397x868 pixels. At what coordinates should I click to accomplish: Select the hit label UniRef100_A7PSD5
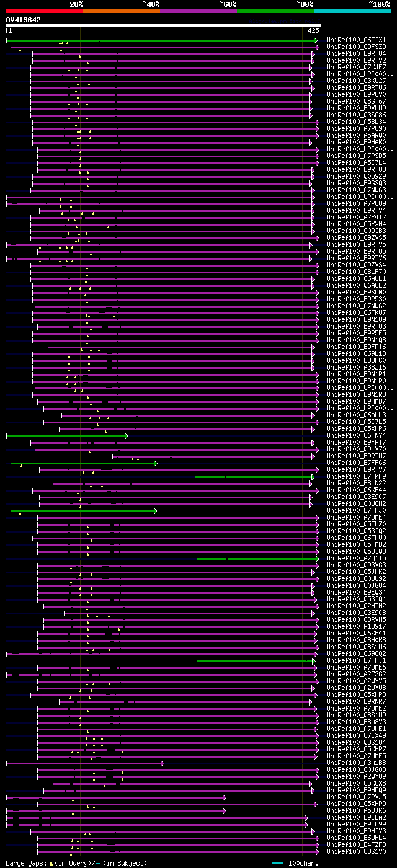point(355,156)
